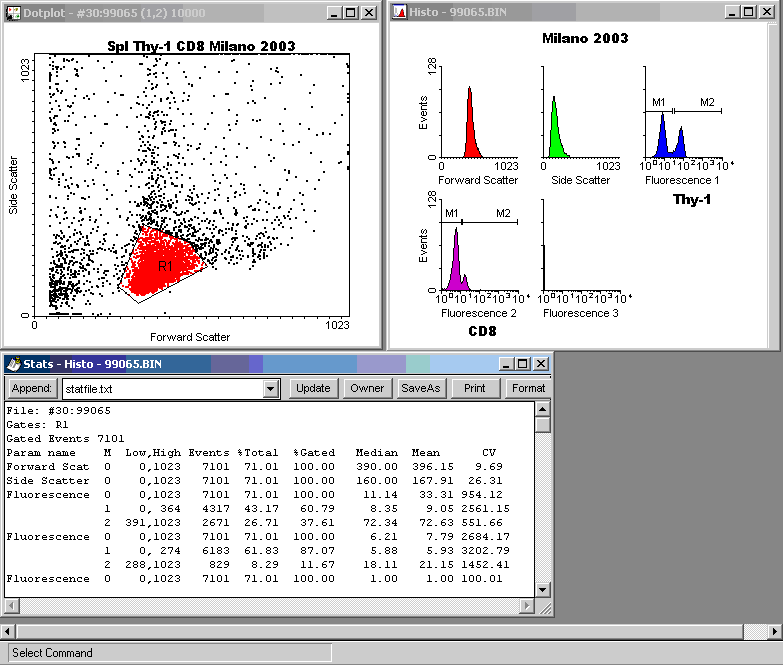Click the Dotplot window title bar icon
This screenshot has height=665, width=783.
12,12
